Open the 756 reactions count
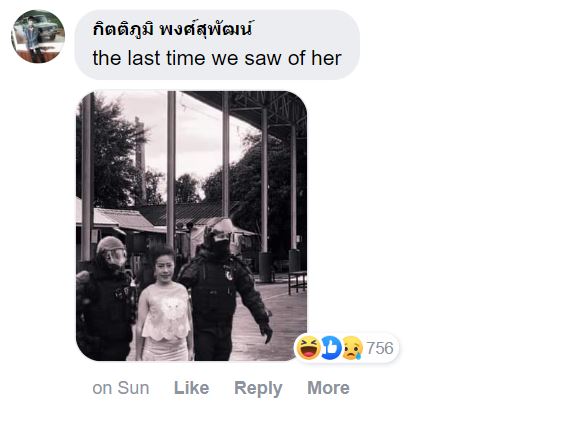 [x=380, y=348]
